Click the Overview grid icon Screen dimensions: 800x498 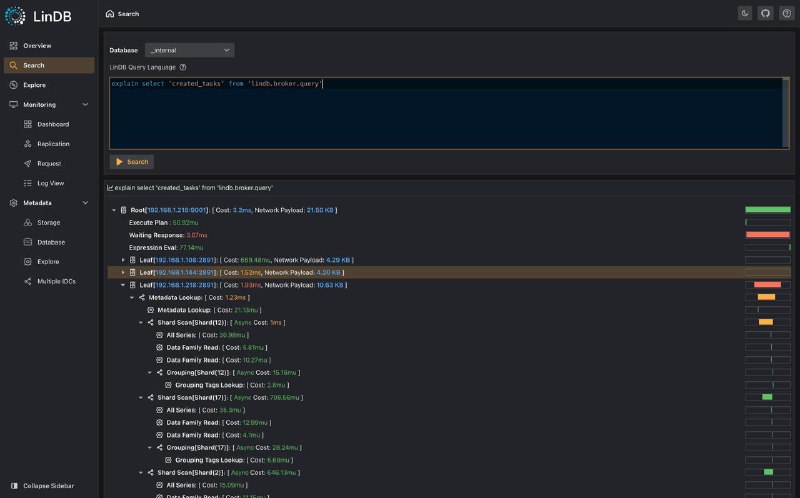coord(14,46)
